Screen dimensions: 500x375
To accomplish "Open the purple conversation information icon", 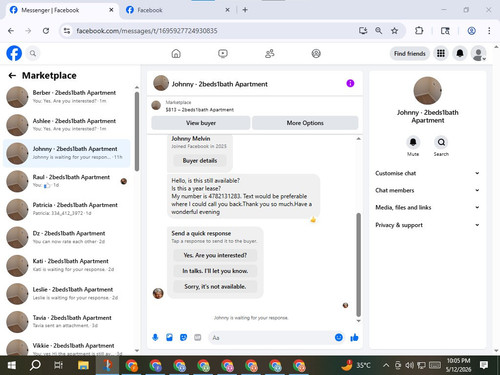I will (x=350, y=83).
